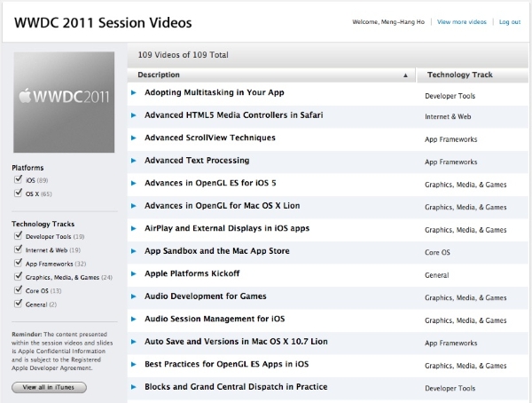Expand Advanced Text Processing row

coord(134,161)
